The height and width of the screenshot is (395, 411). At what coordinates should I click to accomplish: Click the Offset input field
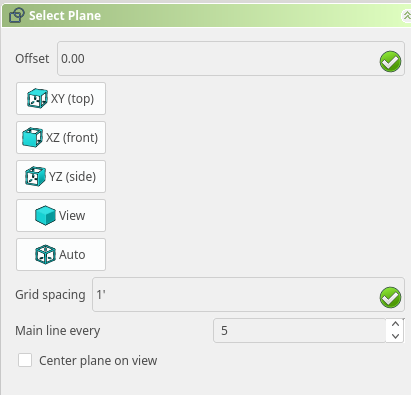click(231, 59)
